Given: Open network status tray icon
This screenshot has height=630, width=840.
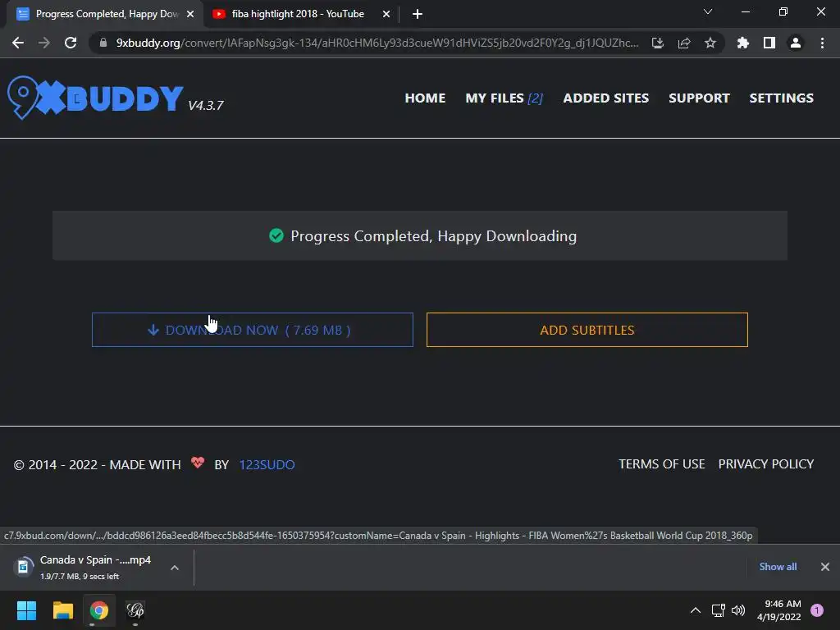Looking at the screenshot, I should 718,610.
